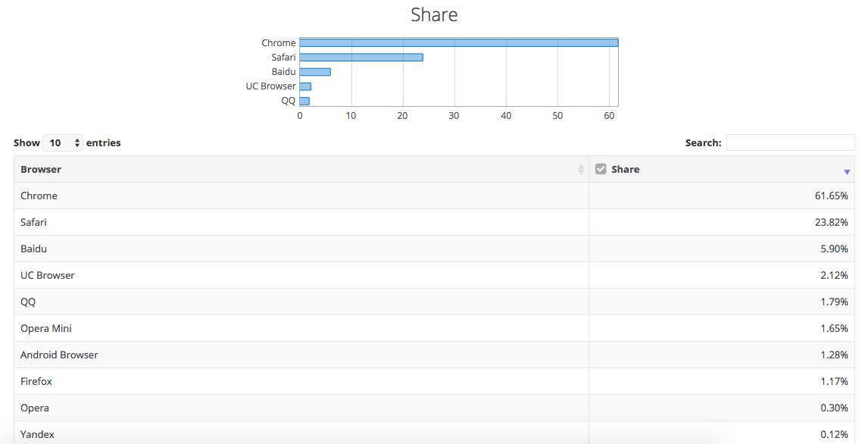Select the Firefox table row
The height and width of the screenshot is (444, 868).
pos(434,382)
